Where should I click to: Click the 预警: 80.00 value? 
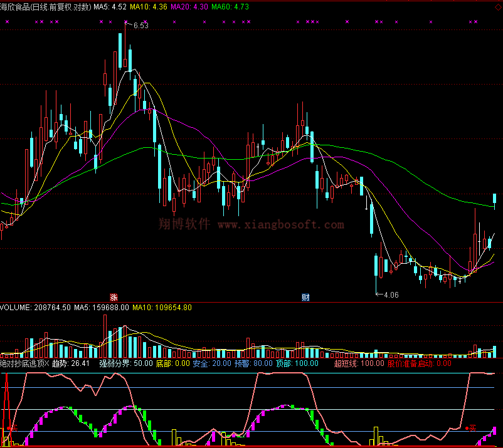[253, 363]
